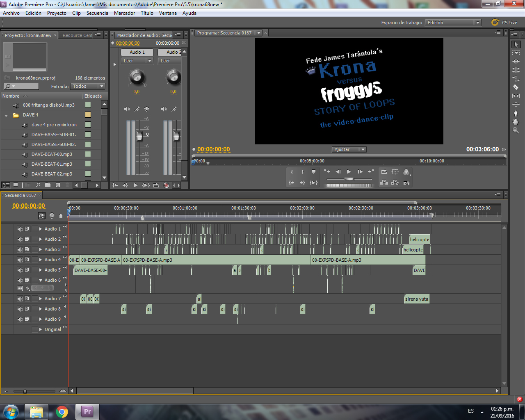525x420 pixels.
Task: Open the Ajustar zoom level dropdown
Action: click(349, 150)
